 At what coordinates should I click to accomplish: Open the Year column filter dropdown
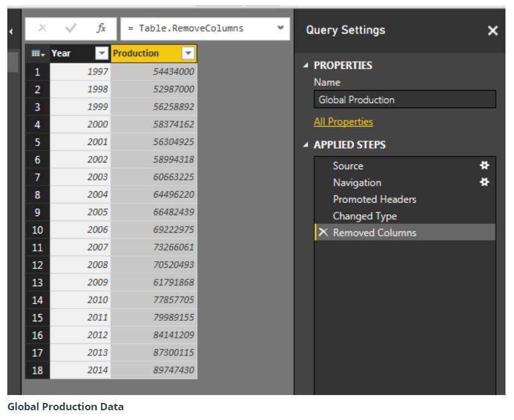102,54
